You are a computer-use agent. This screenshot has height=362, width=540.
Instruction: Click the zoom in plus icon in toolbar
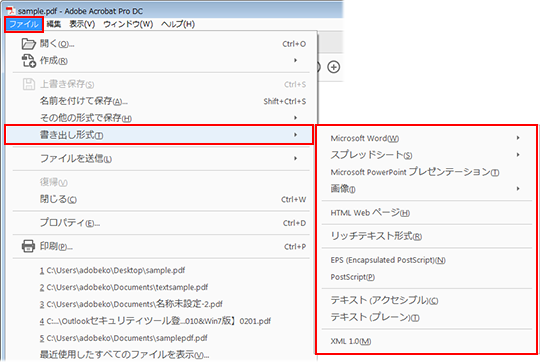pos(333,67)
